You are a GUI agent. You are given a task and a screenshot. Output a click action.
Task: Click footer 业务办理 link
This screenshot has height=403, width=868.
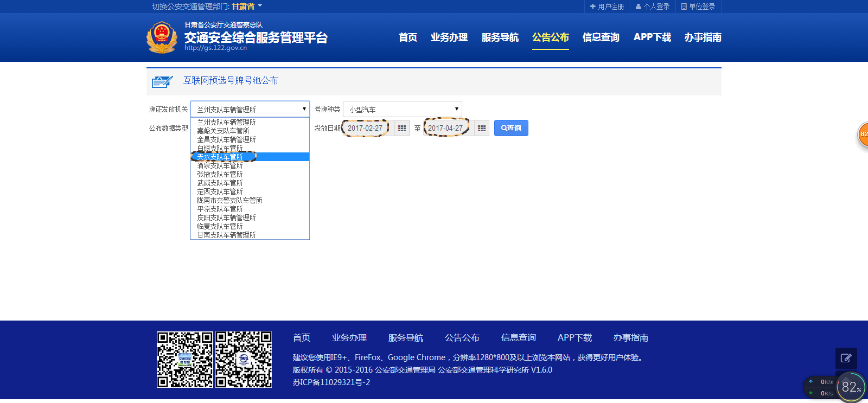point(349,338)
